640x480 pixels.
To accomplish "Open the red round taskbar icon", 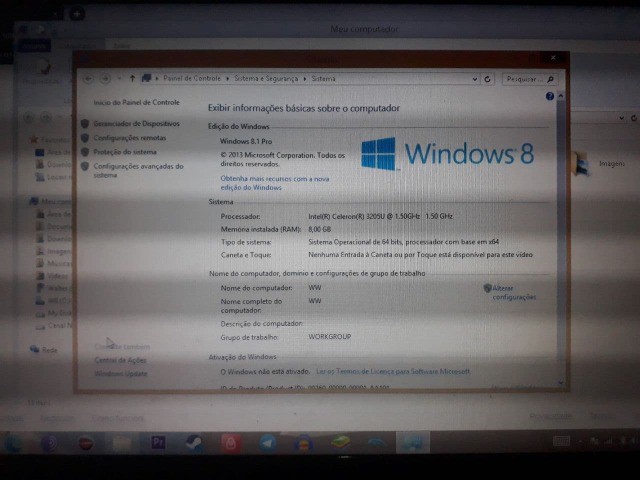I will [x=85, y=443].
